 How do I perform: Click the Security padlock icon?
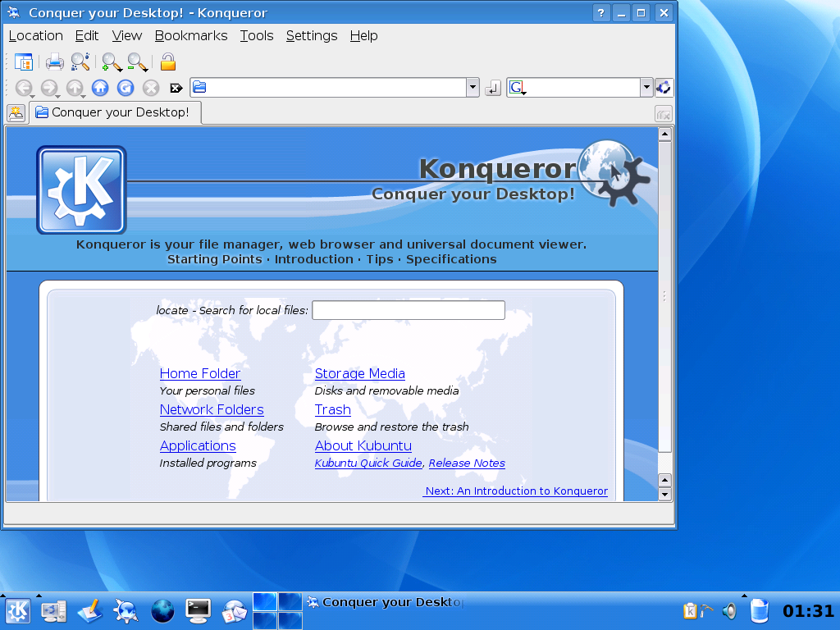(167, 62)
